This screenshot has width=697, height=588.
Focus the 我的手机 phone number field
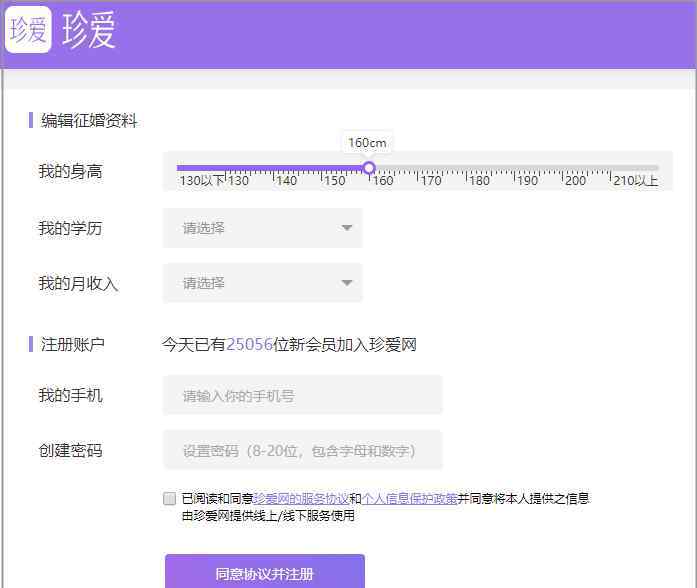(x=303, y=395)
